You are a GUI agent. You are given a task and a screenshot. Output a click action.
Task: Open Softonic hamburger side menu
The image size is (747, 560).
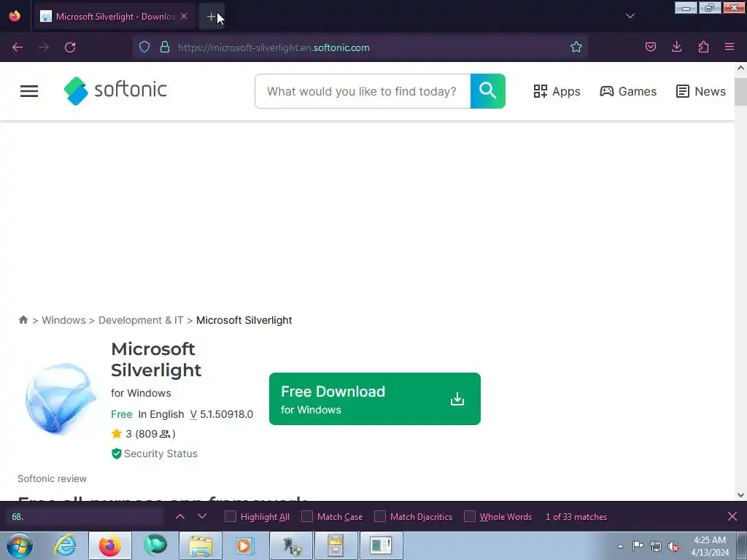[29, 91]
